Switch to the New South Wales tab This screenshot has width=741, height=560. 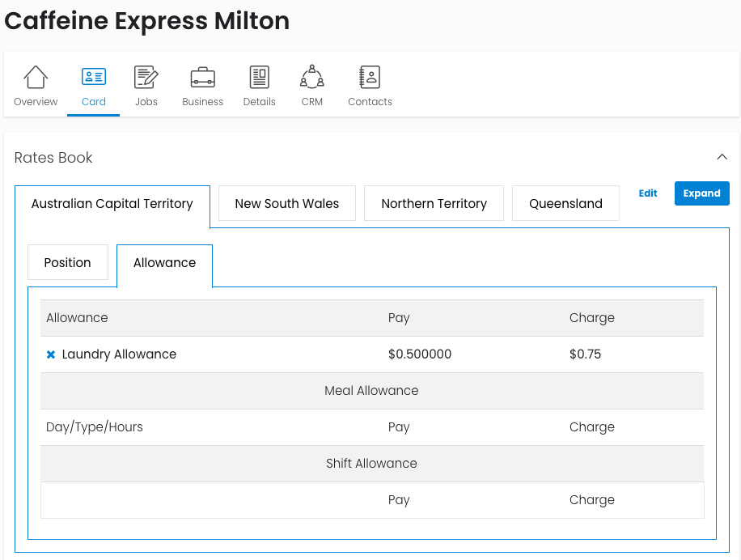coord(286,204)
